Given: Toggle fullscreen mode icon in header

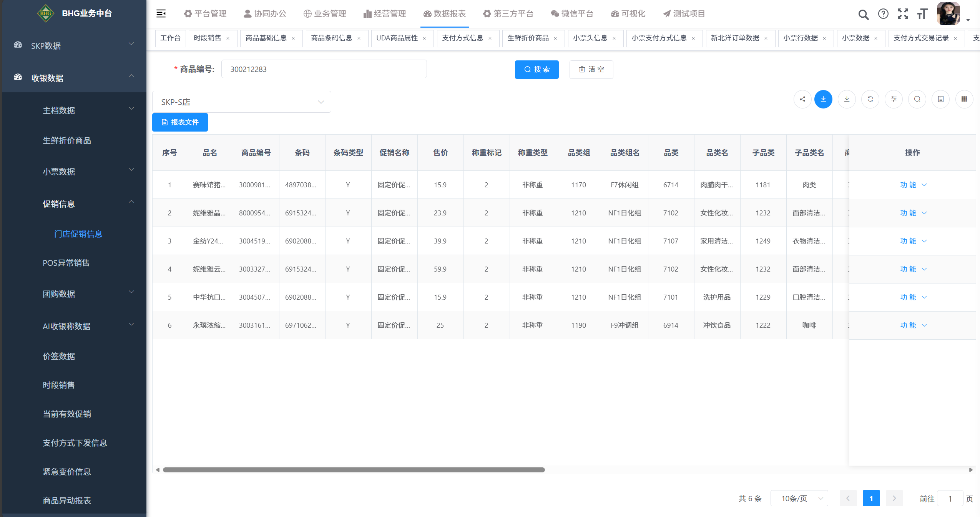Looking at the screenshot, I should 902,14.
